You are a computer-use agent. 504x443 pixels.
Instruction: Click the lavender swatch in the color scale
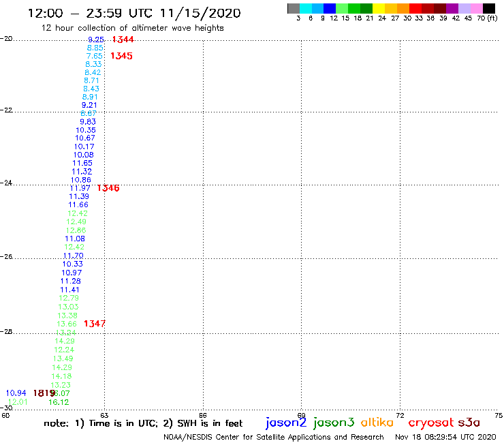(x=464, y=8)
